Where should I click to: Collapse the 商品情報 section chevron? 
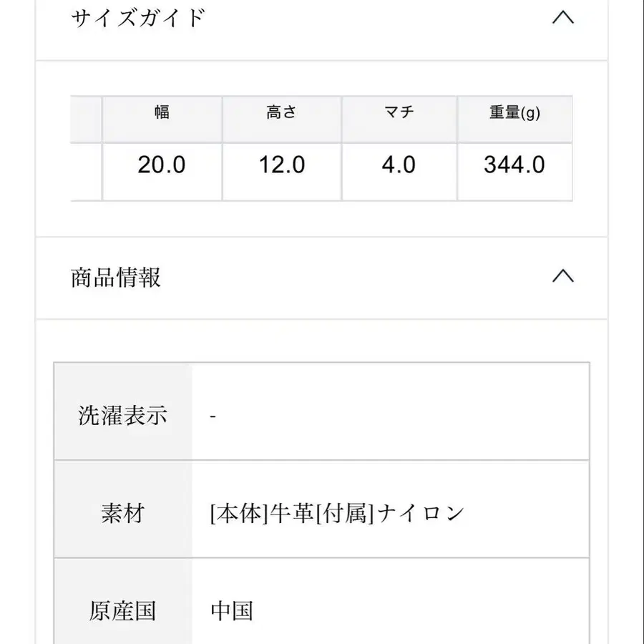coord(565,277)
